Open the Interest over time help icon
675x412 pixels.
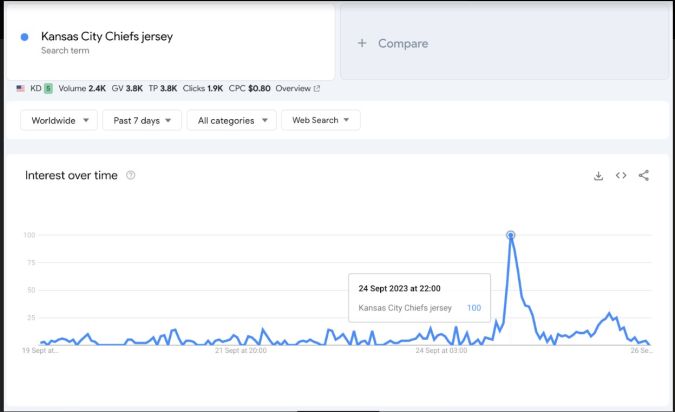point(130,175)
